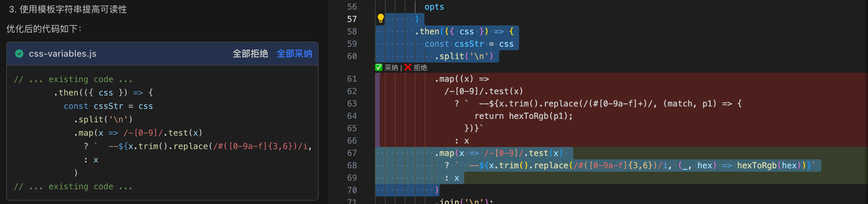Click the added '.map(x => /-[0-9]/.test(x)' on line 67

[x=499, y=153]
